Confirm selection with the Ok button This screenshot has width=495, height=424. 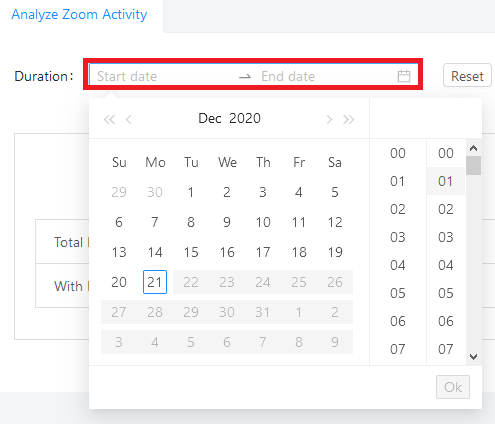click(453, 387)
